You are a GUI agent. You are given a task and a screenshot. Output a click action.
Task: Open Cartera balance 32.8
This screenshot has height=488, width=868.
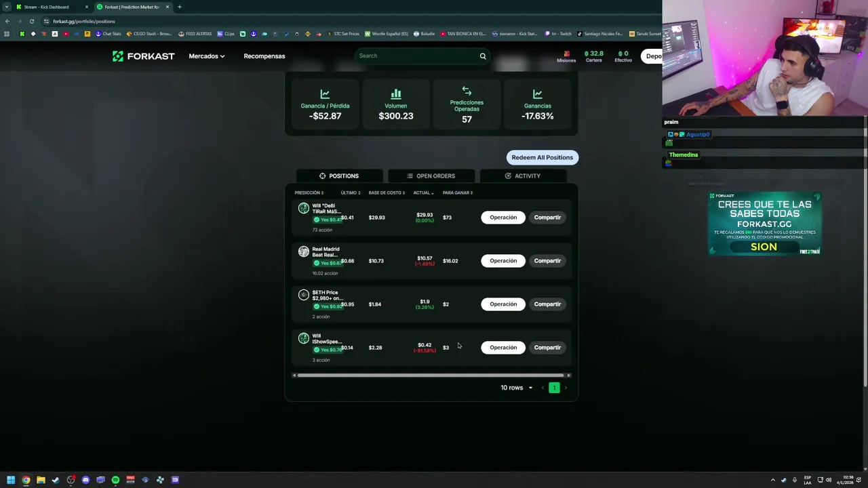click(594, 56)
